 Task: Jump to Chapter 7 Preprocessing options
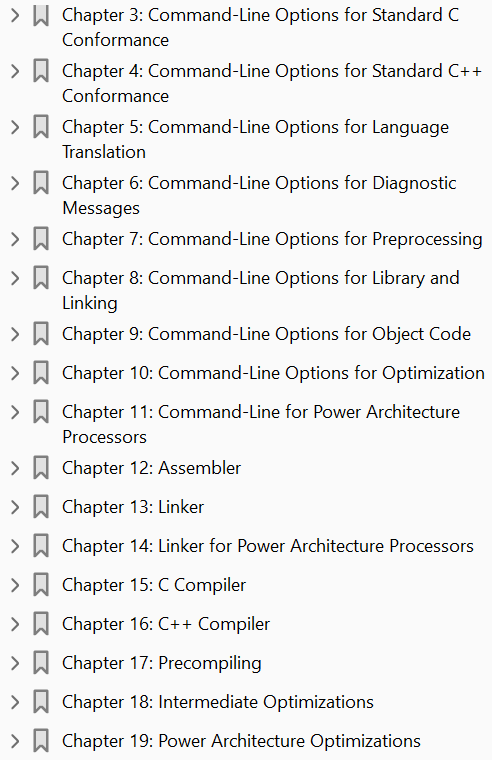click(272, 239)
